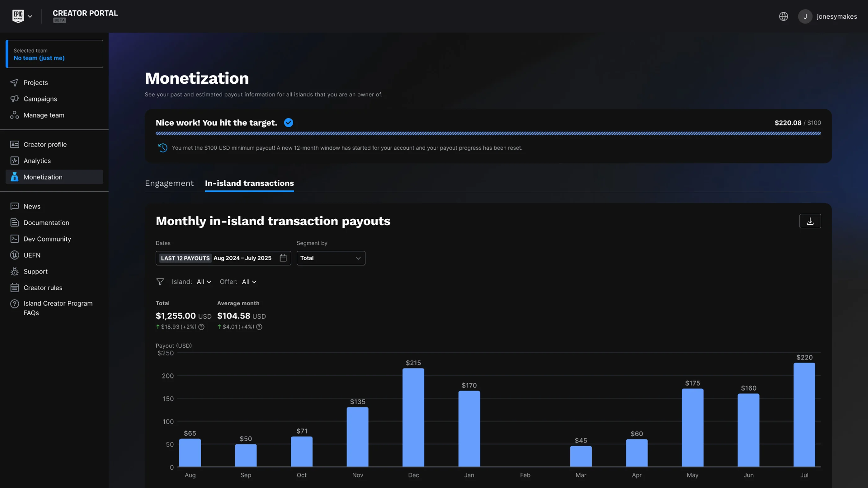This screenshot has height=488, width=868.
Task: Click the filter funnel icon
Action: pos(160,282)
